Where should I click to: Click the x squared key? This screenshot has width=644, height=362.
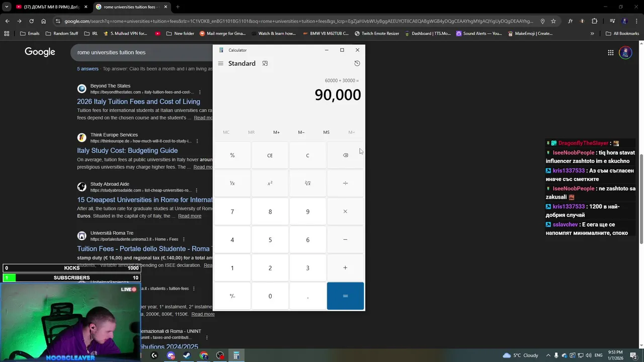pyautogui.click(x=270, y=184)
